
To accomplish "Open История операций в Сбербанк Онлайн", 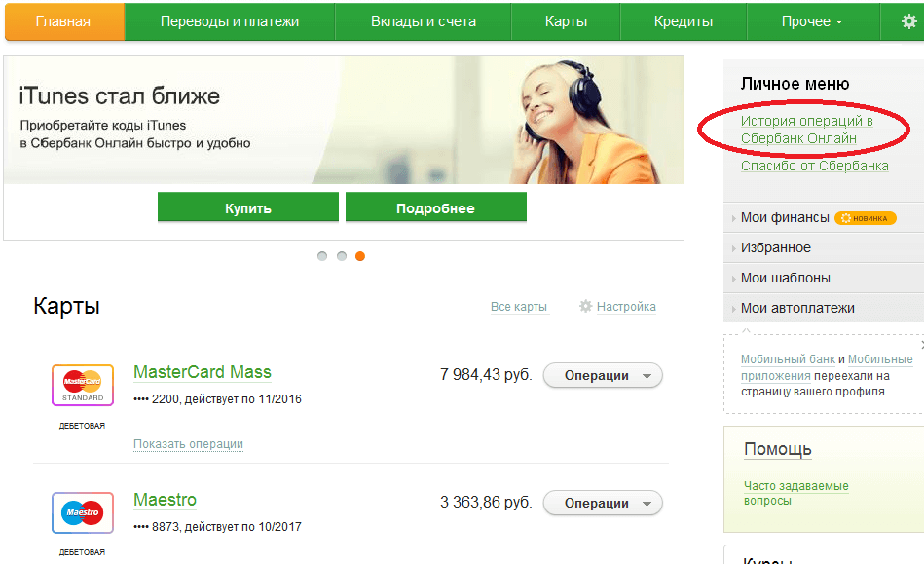I will point(806,130).
